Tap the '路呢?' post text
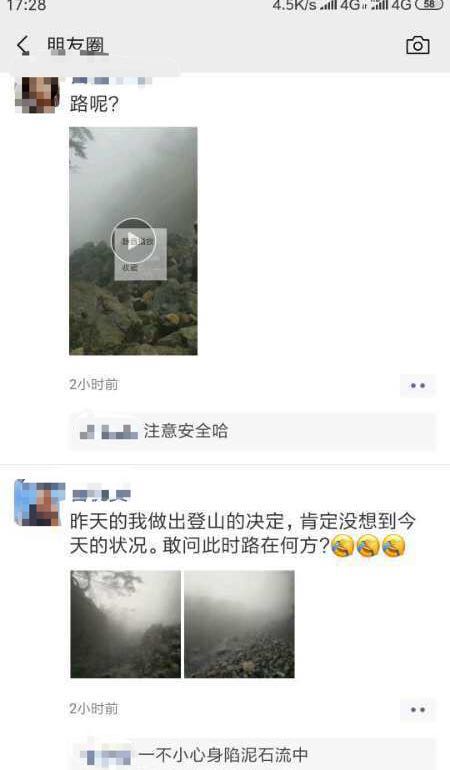450x770 pixels. (x=94, y=104)
